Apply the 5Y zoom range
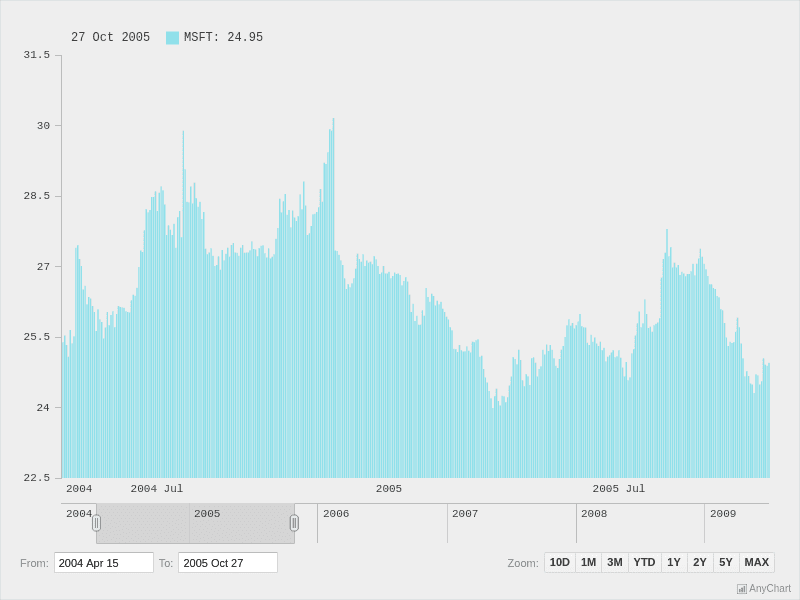The width and height of the screenshot is (800, 600). [x=726, y=562]
